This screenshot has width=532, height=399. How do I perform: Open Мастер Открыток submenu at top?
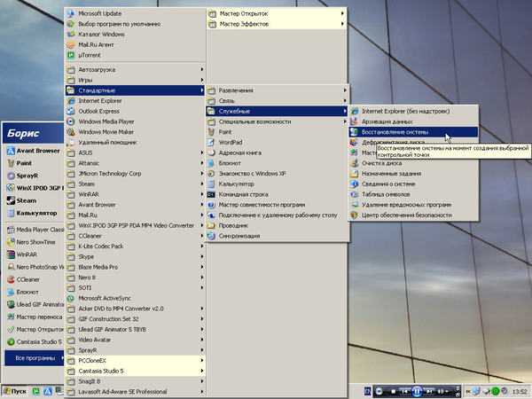277,13
